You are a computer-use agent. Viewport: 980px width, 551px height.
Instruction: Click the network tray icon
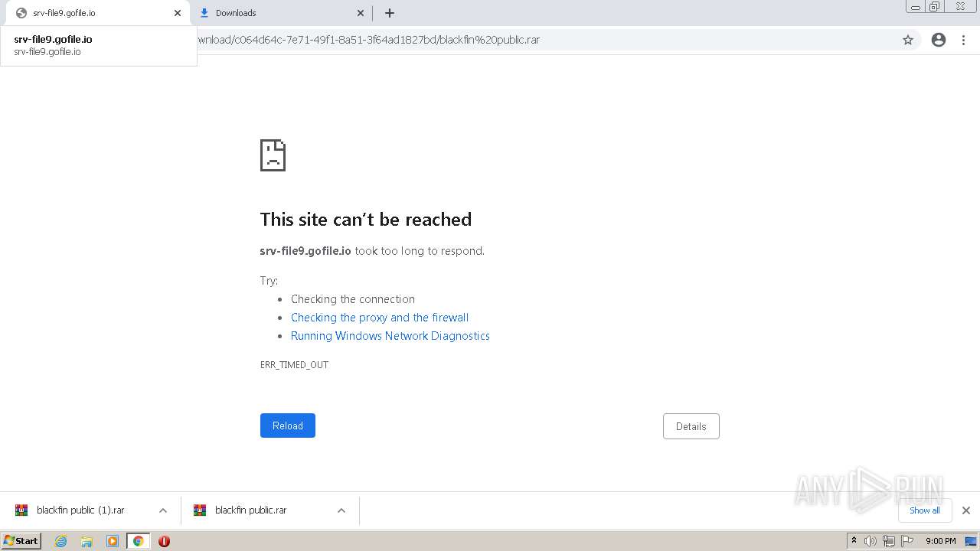coord(889,541)
